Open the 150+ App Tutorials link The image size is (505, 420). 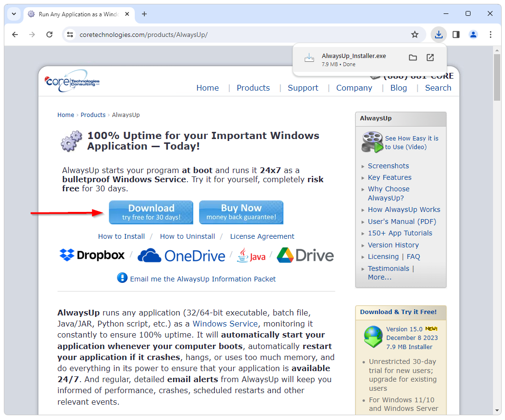(x=400, y=233)
